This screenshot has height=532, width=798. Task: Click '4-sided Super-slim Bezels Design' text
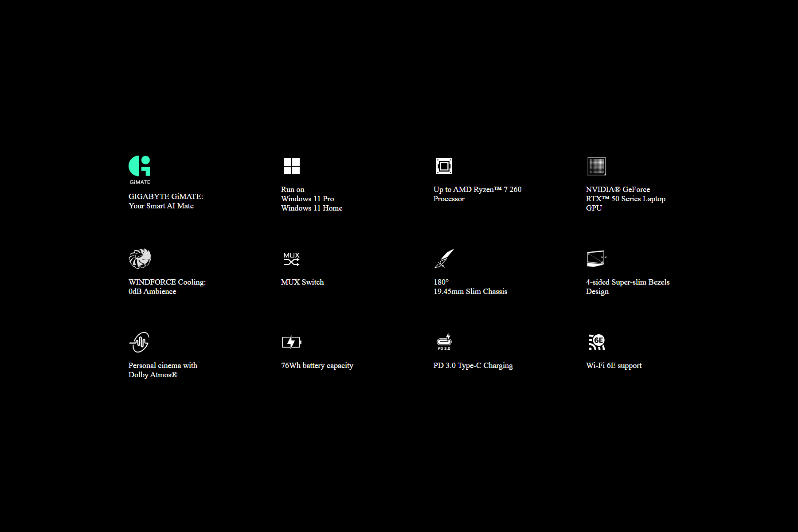628,287
